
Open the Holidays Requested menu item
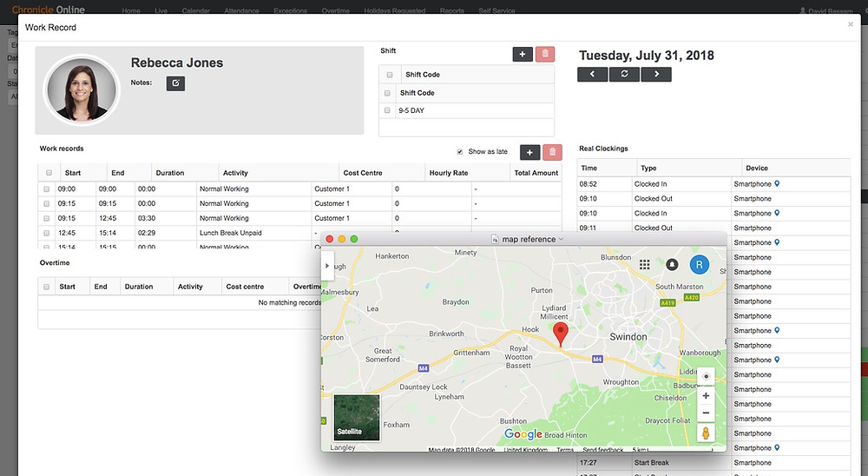click(395, 10)
